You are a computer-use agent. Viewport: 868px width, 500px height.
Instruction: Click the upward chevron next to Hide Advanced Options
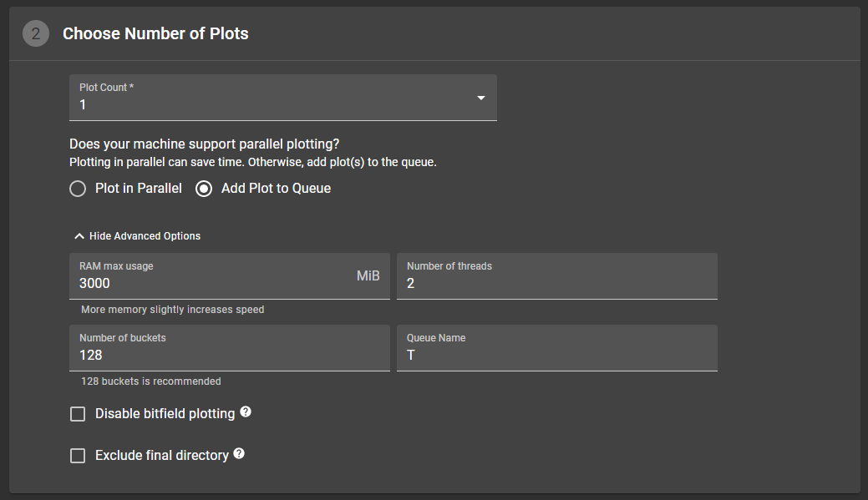pyautogui.click(x=79, y=235)
